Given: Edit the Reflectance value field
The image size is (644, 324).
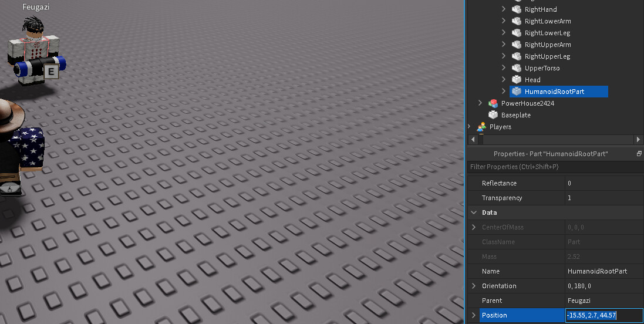Looking at the screenshot, I should click(x=604, y=183).
